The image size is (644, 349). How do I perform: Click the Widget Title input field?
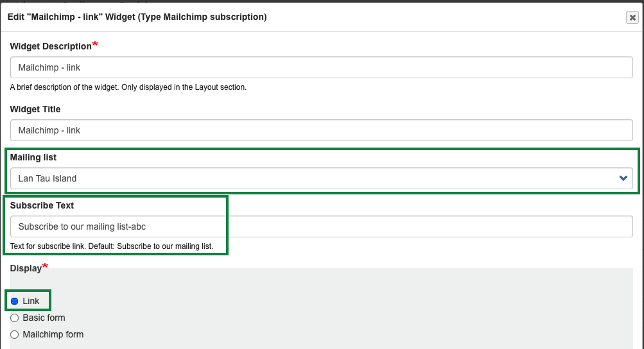pyautogui.click(x=321, y=130)
